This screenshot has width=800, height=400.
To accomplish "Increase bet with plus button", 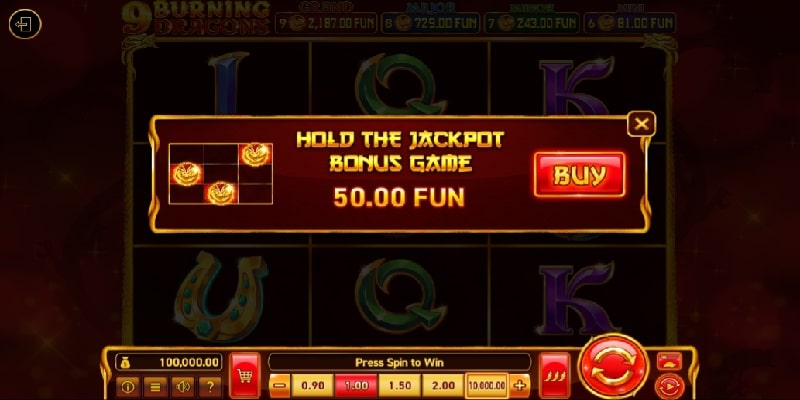I will pos(520,386).
